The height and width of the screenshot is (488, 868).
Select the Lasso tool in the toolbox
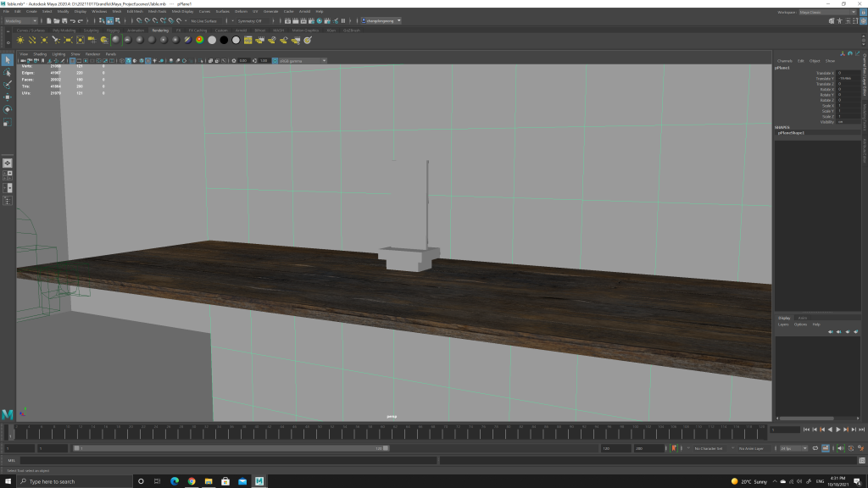coord(7,72)
